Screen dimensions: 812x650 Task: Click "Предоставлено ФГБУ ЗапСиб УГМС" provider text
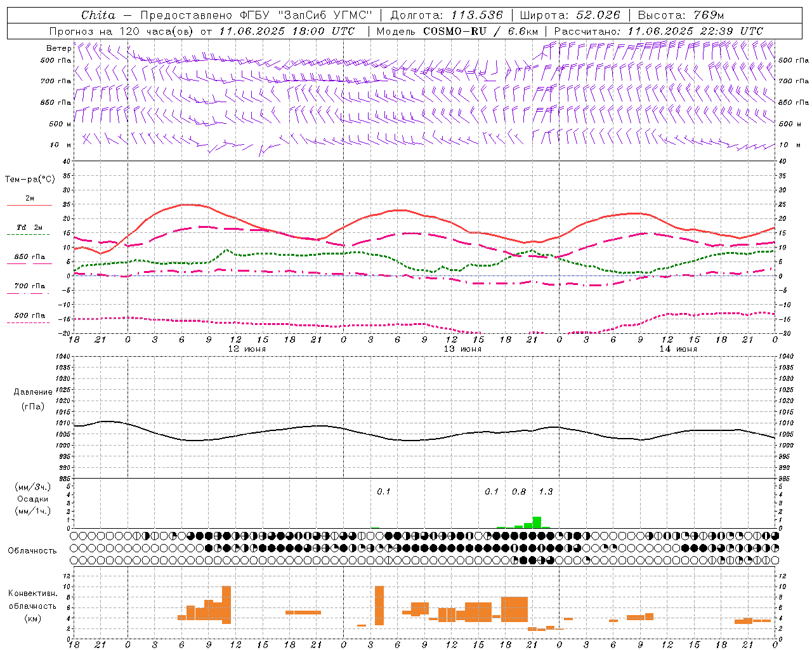pyautogui.click(x=256, y=15)
